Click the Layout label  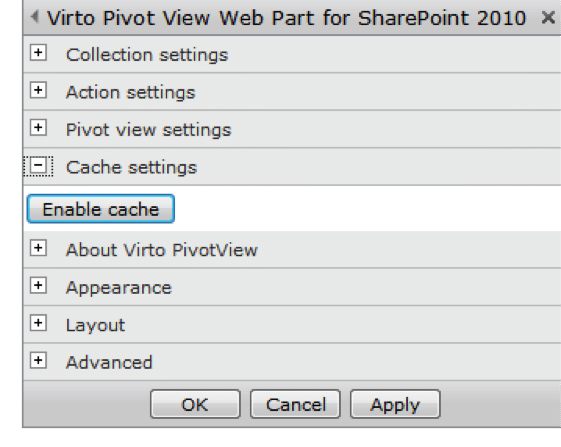point(96,325)
